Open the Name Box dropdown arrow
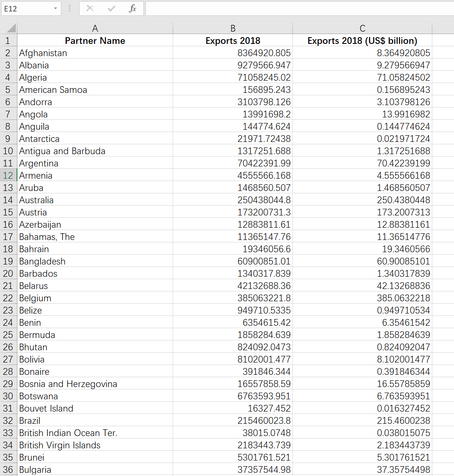This screenshot has width=454, height=476. [x=55, y=8]
